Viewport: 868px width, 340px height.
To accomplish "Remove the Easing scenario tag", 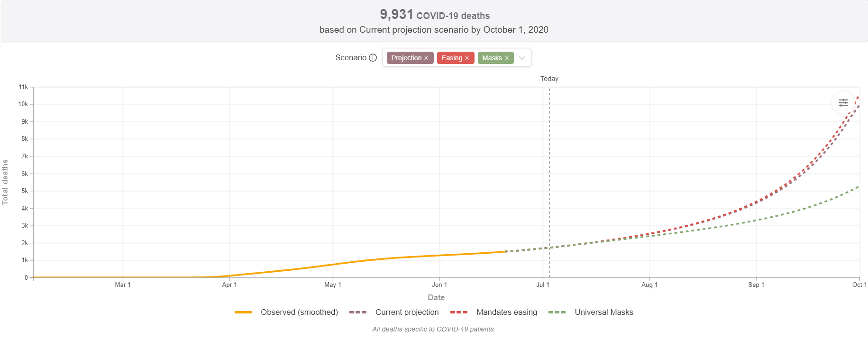I will pyautogui.click(x=467, y=58).
